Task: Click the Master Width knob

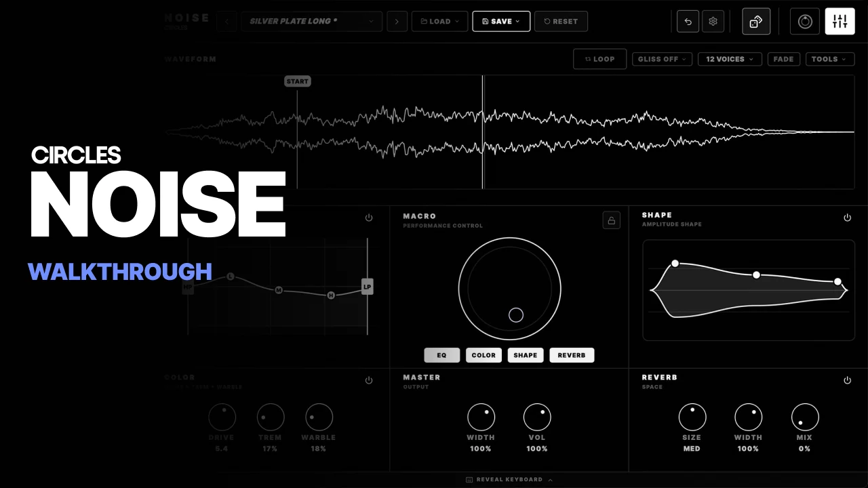Action: click(481, 418)
